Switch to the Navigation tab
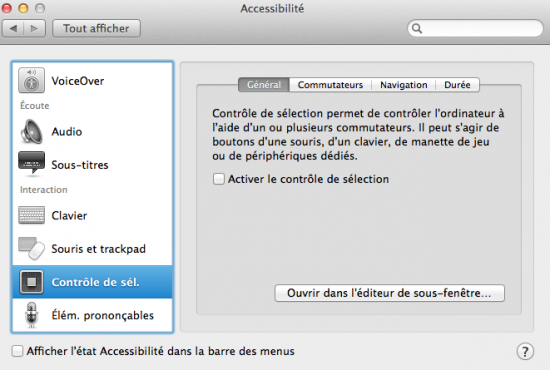The width and height of the screenshot is (550, 370). 404,85
